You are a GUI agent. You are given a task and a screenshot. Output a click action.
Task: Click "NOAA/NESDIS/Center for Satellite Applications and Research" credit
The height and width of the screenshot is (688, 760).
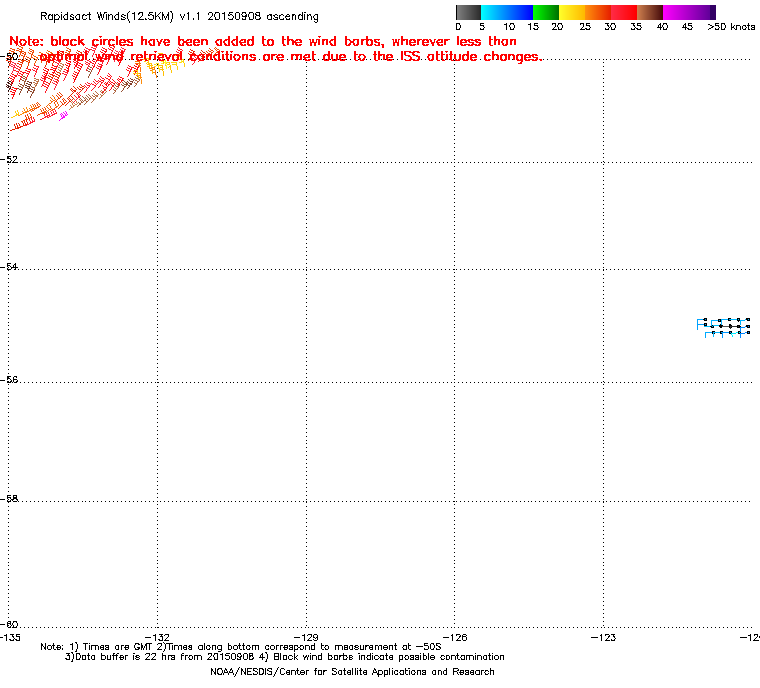coord(352,672)
